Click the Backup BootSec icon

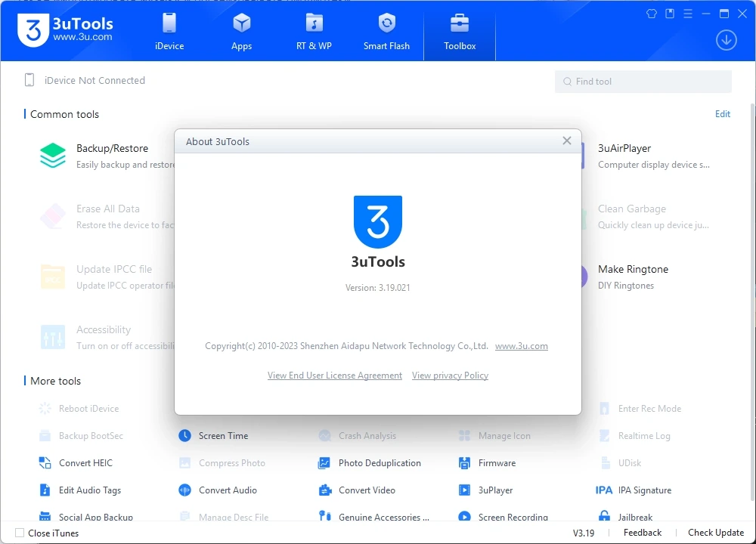[45, 436]
